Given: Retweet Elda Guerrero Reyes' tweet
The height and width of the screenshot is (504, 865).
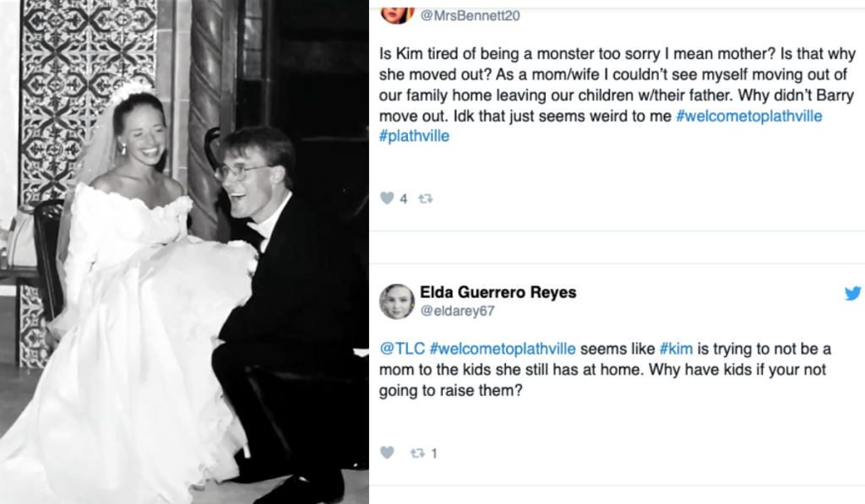Looking at the screenshot, I should coord(416,453).
